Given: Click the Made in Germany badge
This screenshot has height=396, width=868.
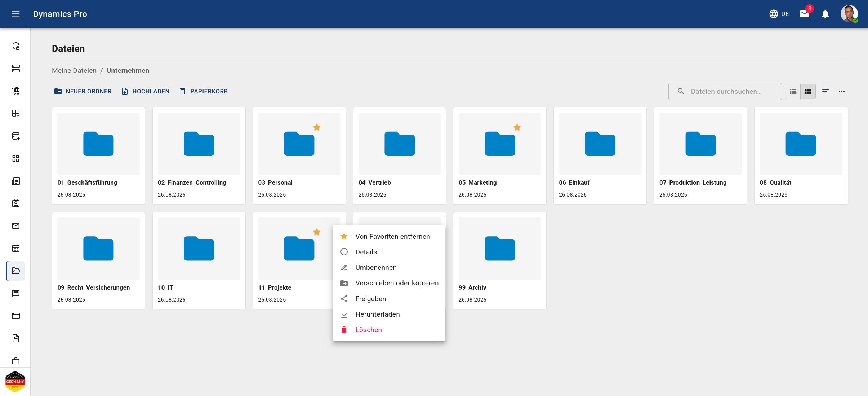Looking at the screenshot, I should coord(15,382).
